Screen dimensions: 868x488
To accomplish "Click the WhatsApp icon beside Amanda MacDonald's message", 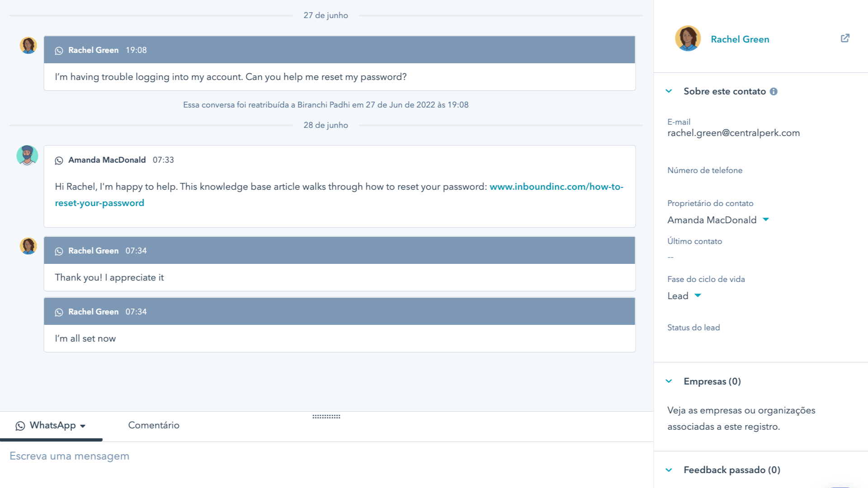I will 59,160.
